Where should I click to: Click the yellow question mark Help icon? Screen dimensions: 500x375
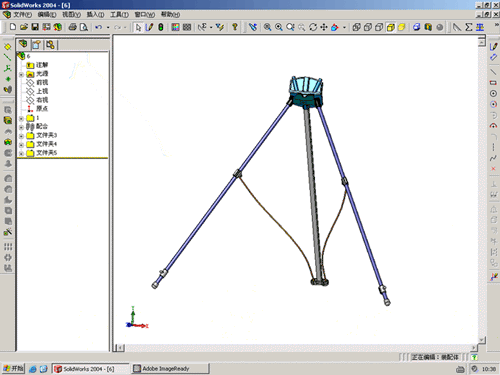click(x=235, y=27)
